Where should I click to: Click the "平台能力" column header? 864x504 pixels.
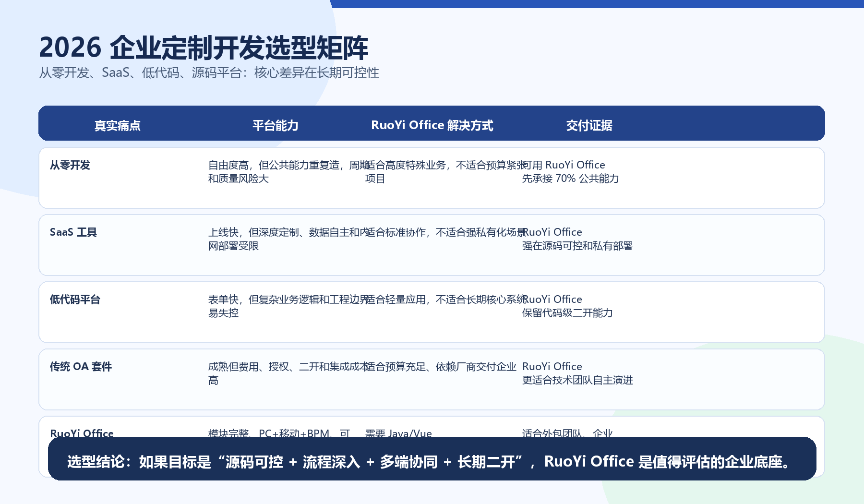276,125
